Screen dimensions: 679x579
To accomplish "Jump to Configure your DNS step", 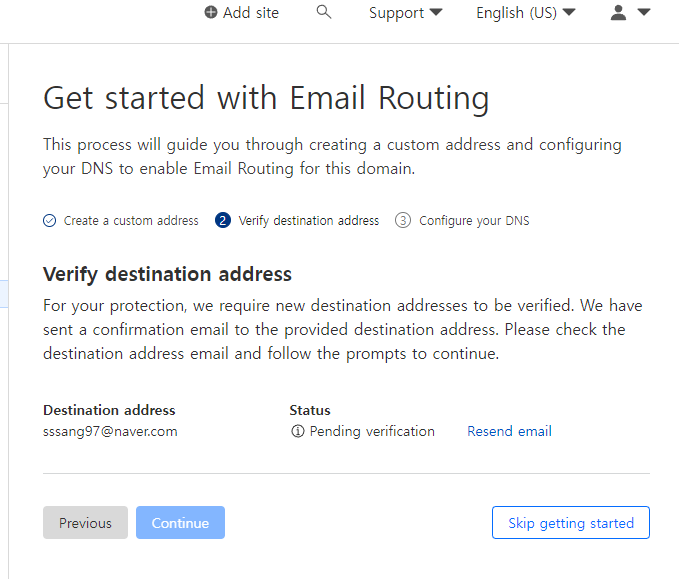I will [474, 221].
